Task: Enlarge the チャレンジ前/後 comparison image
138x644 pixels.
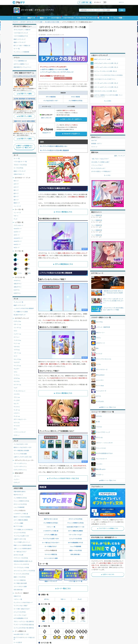Action: coord(85,462)
